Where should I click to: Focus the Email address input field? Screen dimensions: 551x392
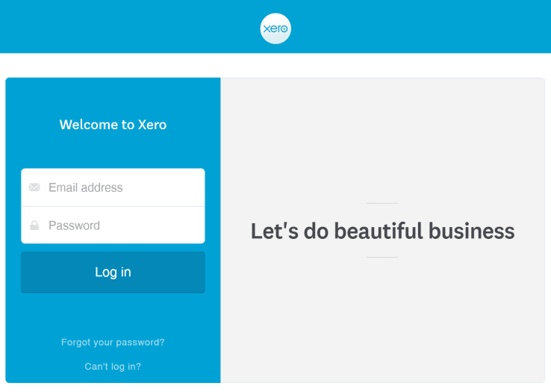[x=123, y=187]
